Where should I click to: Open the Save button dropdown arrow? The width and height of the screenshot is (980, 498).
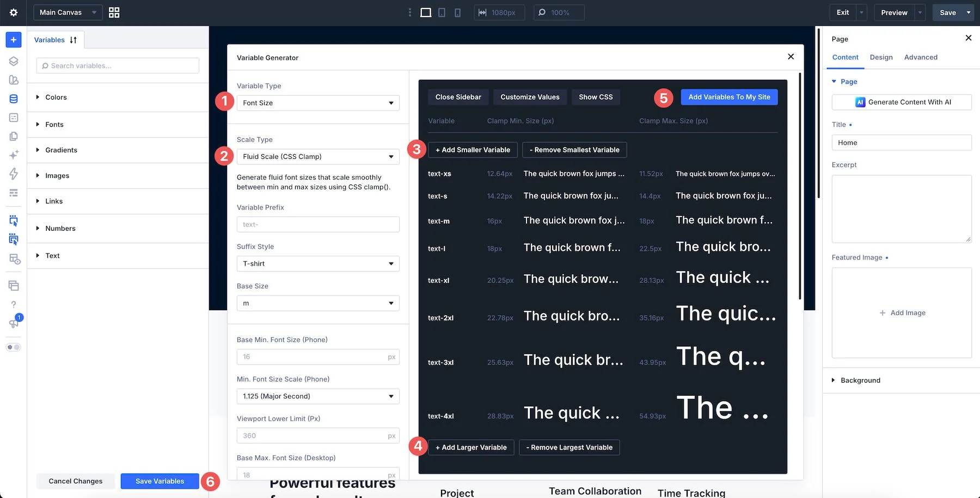point(969,13)
